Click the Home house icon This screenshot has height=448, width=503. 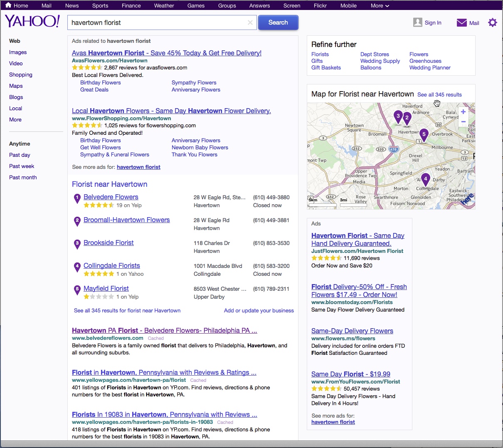coord(8,5)
